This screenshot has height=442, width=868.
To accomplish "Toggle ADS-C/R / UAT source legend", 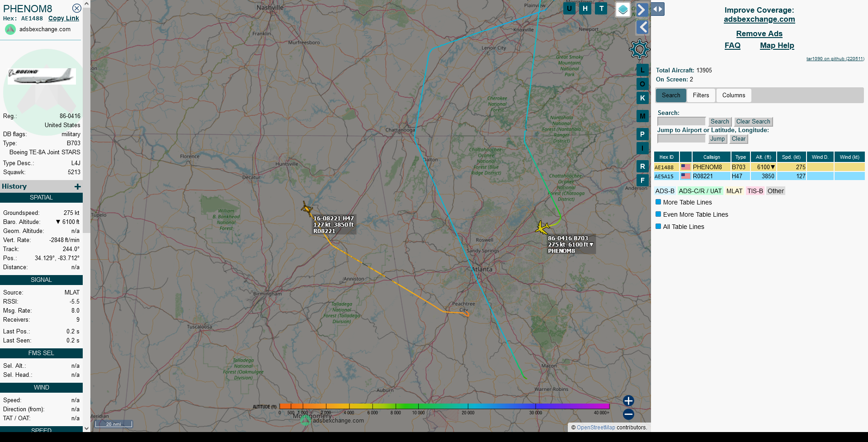I will click(x=700, y=191).
